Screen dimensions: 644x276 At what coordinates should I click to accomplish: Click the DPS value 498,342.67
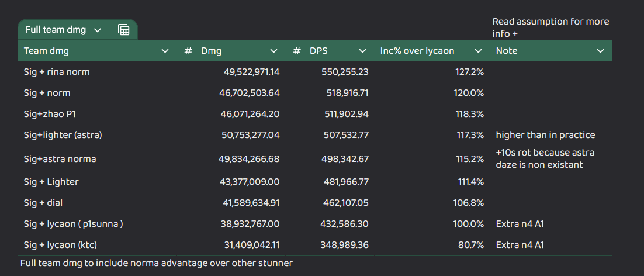click(345, 159)
